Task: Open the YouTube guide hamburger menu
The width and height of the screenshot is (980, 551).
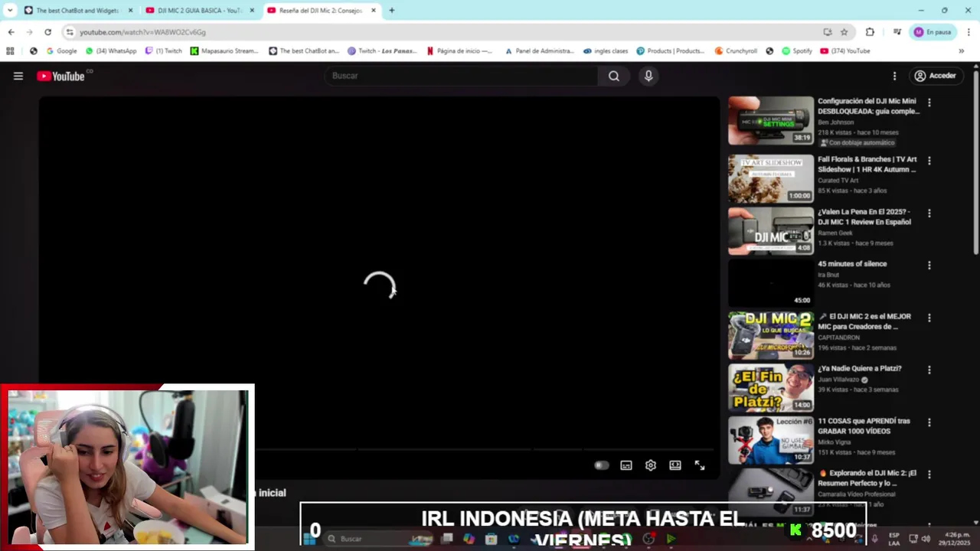Action: (18, 76)
